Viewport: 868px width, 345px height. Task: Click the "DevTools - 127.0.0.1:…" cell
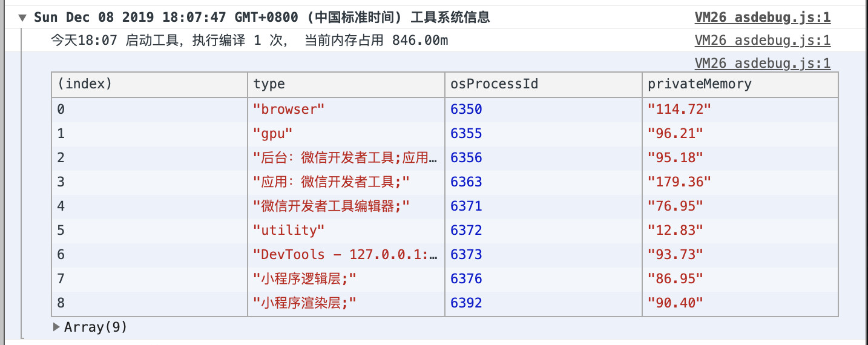tap(346, 255)
